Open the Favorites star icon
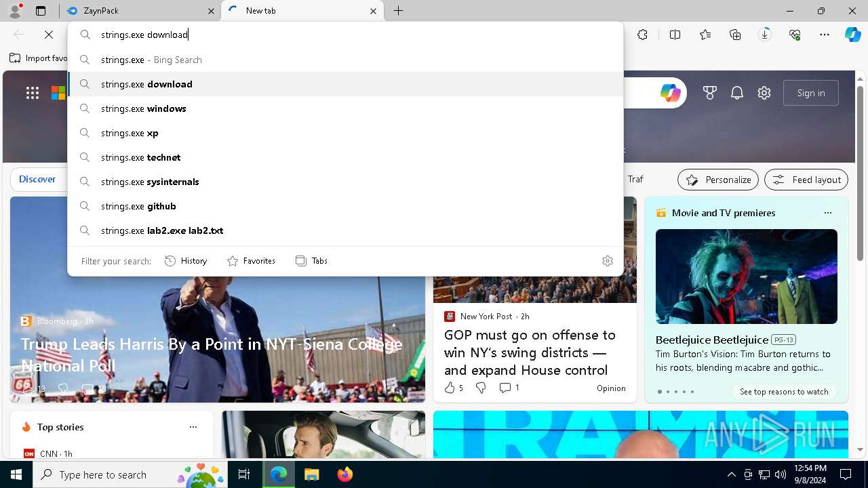The height and width of the screenshot is (488, 868). pyautogui.click(x=705, y=35)
